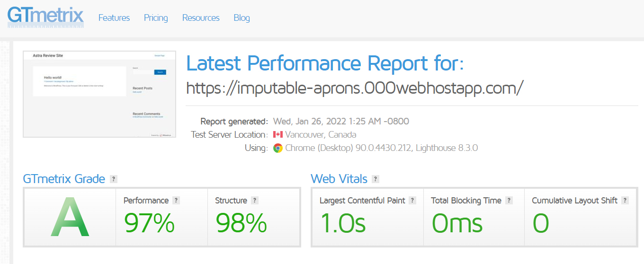Click the Canada flag icon
The height and width of the screenshot is (264, 644).
point(278,135)
